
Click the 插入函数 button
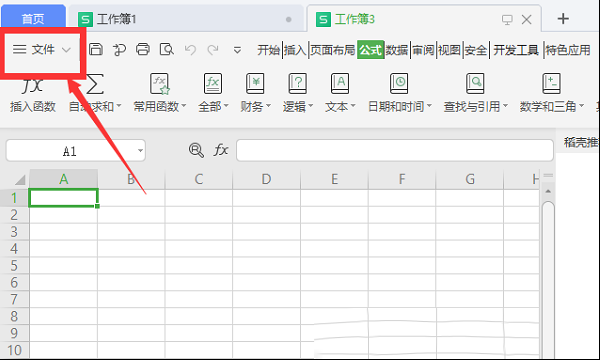point(33,94)
